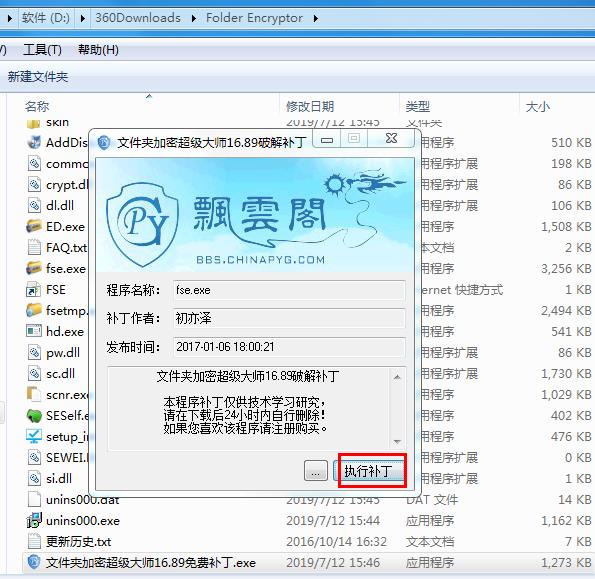Click the browse '...' button in patch dialog
Image resolution: width=595 pixels, height=579 pixels.
pyautogui.click(x=316, y=471)
